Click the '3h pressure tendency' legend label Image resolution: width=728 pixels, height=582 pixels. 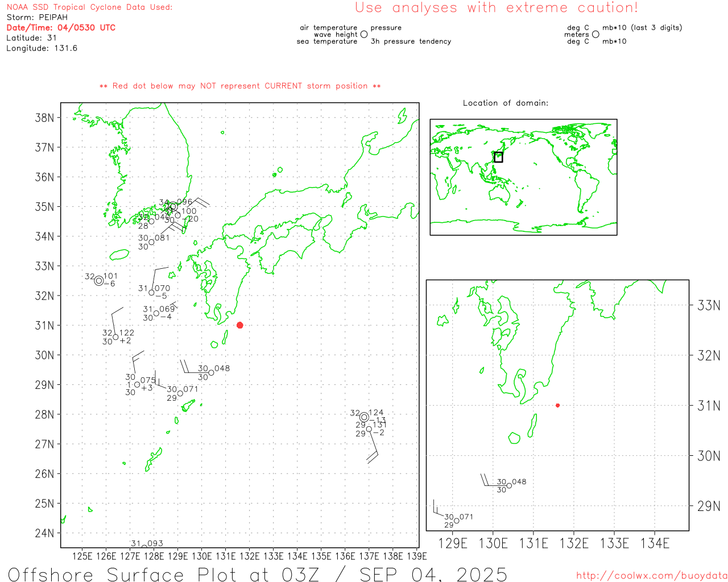click(x=411, y=41)
